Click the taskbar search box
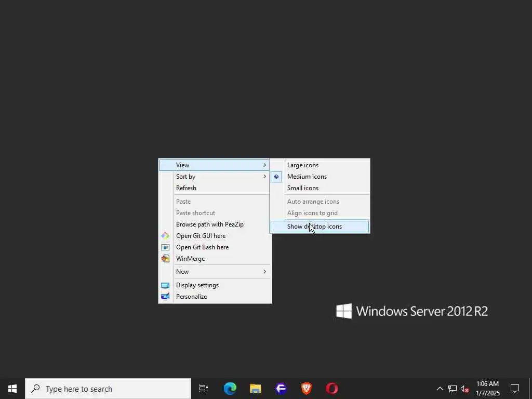 [x=108, y=389]
